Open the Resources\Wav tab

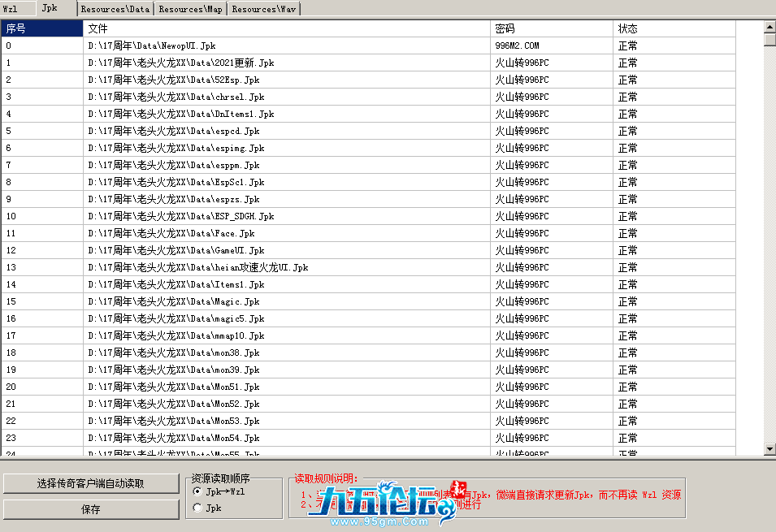click(x=264, y=9)
